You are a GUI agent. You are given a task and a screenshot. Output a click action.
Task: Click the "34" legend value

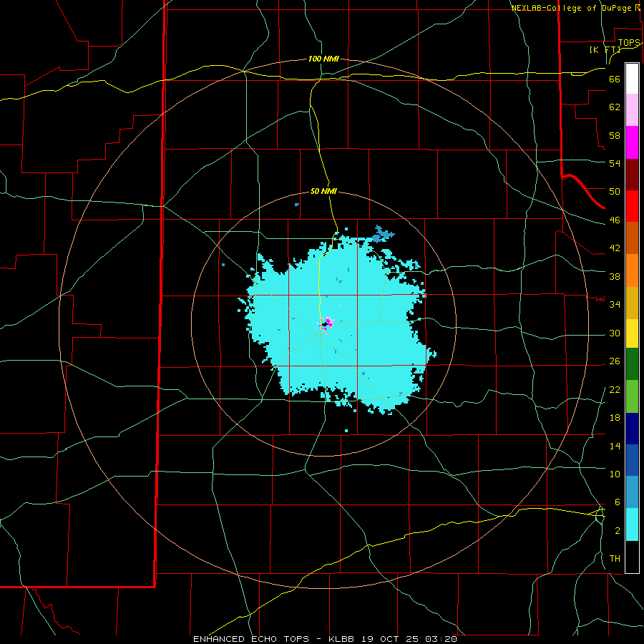click(615, 304)
